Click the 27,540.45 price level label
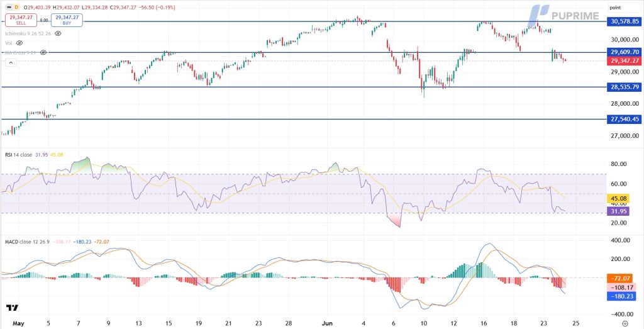This screenshot has width=644, height=329. [x=624, y=119]
